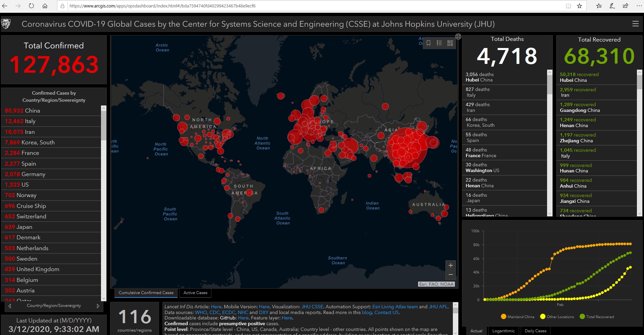The height and width of the screenshot is (335, 644).
Task: Zoom out on the map
Action: (x=450, y=275)
